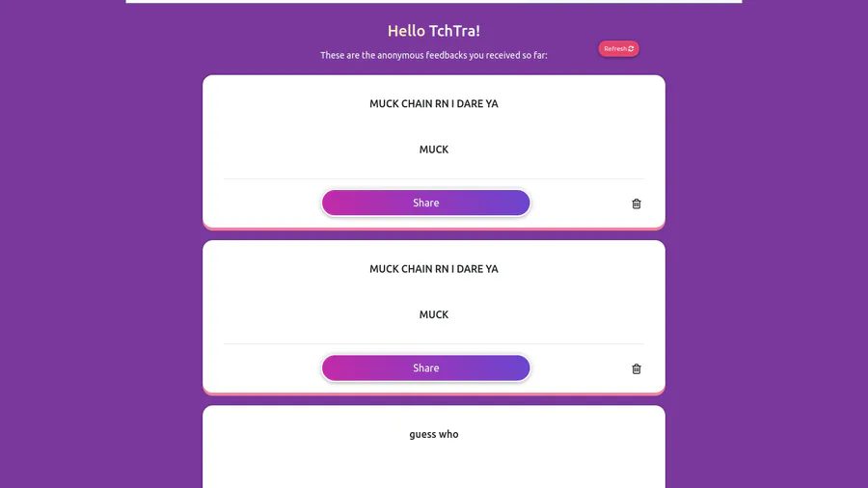Click the pink bottom edge of second card
The image size is (868, 488).
click(433, 393)
